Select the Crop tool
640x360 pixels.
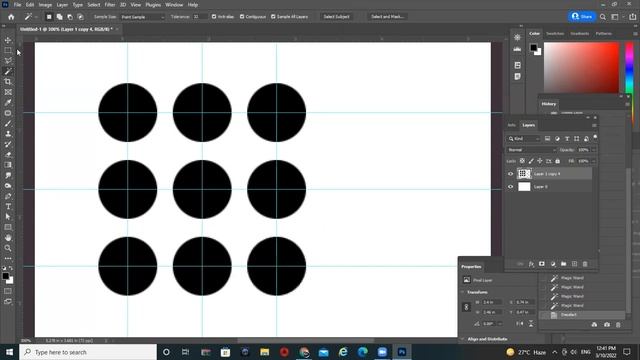click(x=8, y=82)
